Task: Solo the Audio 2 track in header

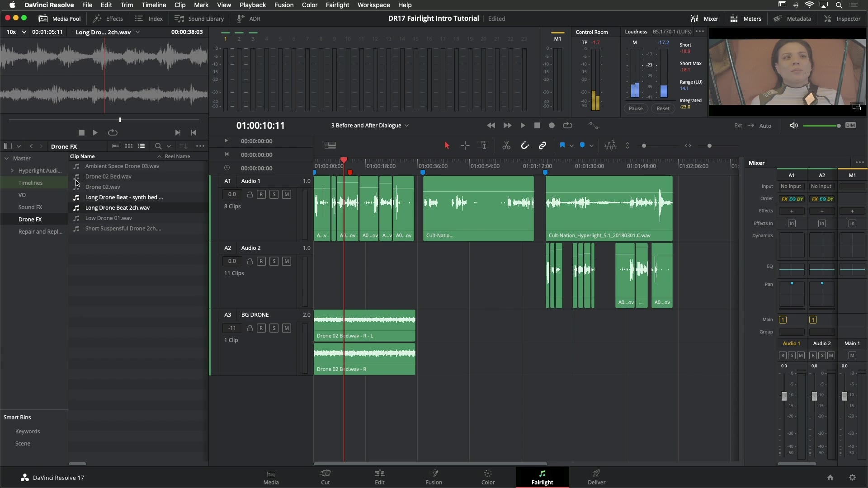Action: point(274,261)
